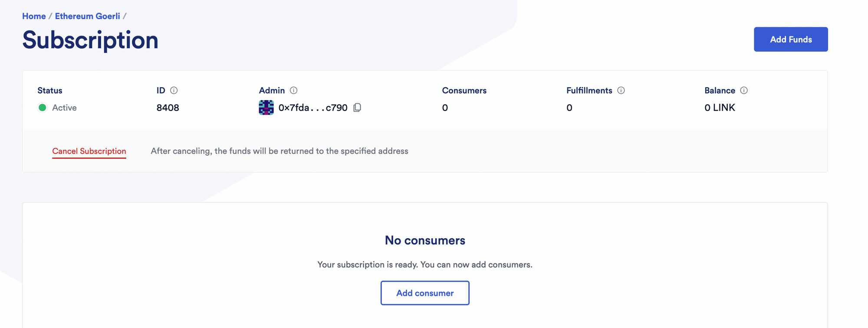Open the ID info tooltip
This screenshot has height=328, width=868.
click(x=174, y=90)
